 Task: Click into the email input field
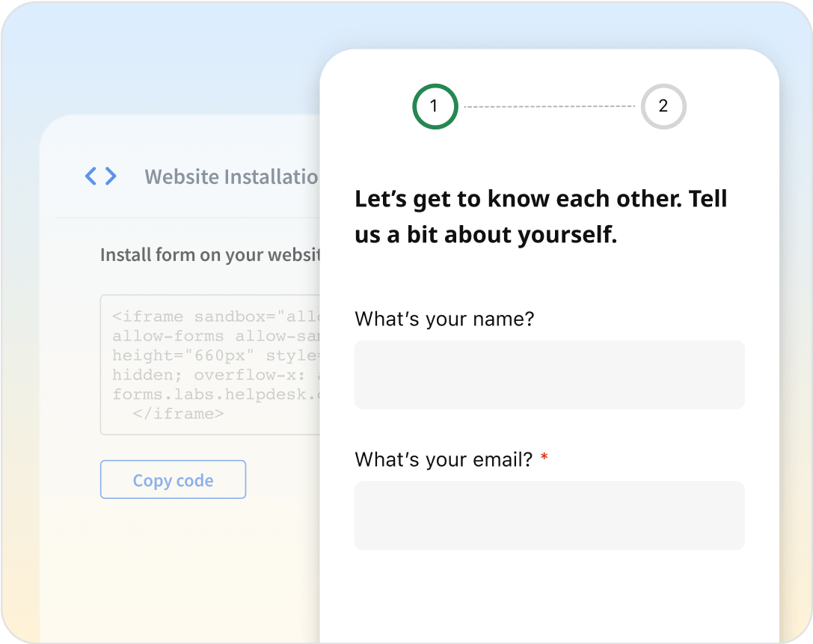(x=549, y=515)
